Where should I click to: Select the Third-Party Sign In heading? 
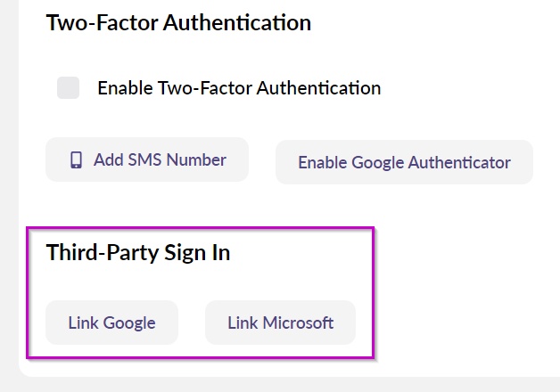[x=138, y=252]
